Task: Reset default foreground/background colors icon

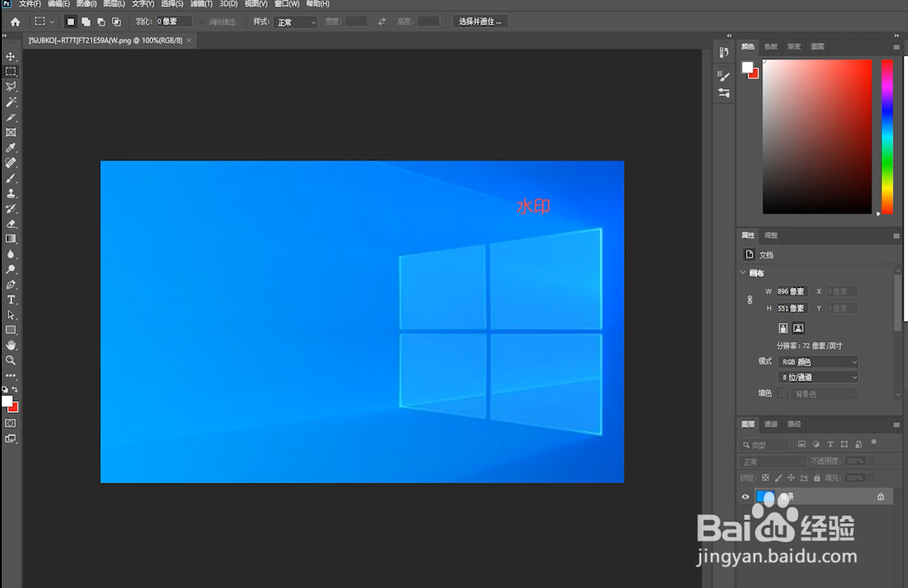Action: 5,389
